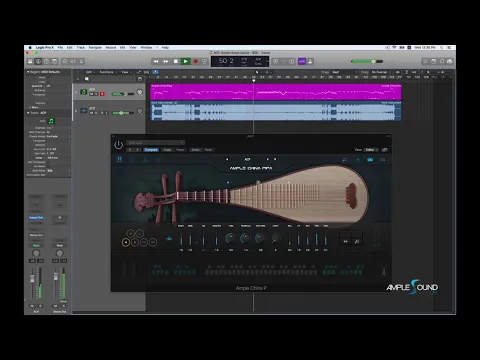Open the Navigate menu
Image resolution: width=480 pixels, height=360 pixels.
pos(95,48)
